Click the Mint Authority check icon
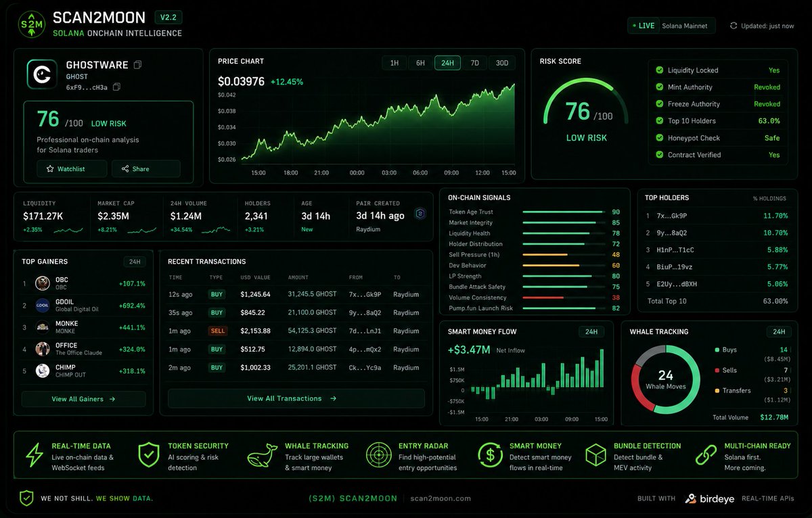 (x=660, y=87)
